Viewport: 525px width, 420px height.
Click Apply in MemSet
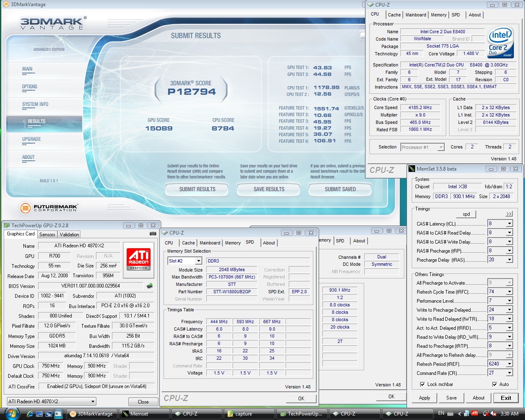point(425,398)
